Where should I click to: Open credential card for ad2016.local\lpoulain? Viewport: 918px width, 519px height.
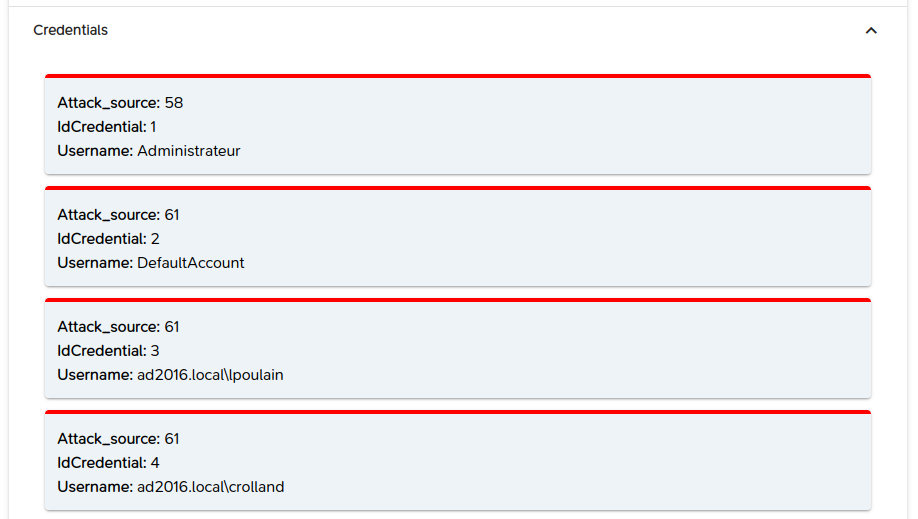point(458,348)
